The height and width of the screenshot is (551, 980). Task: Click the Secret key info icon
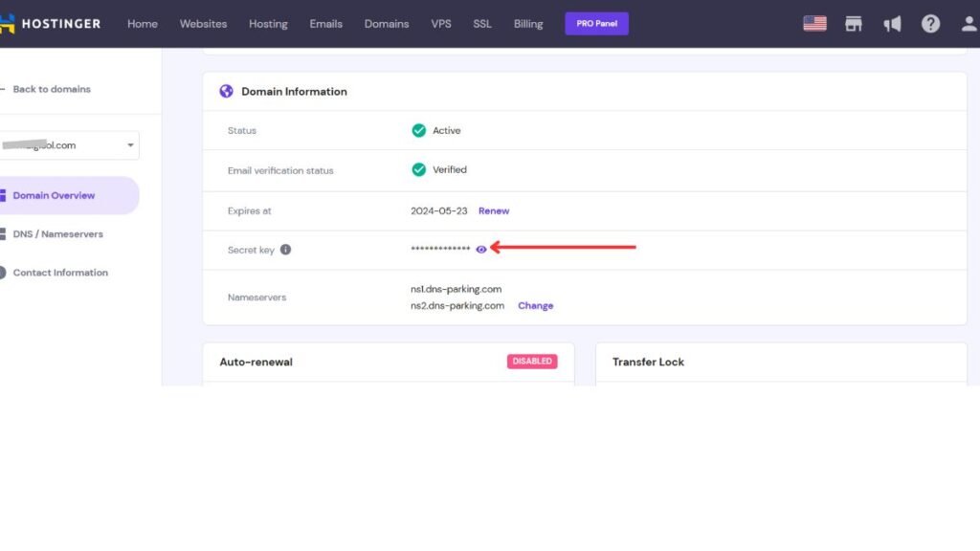click(285, 250)
